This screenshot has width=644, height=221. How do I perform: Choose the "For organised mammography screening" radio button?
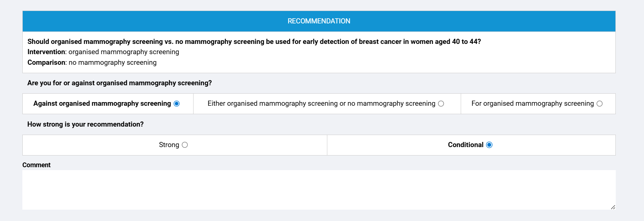click(600, 104)
